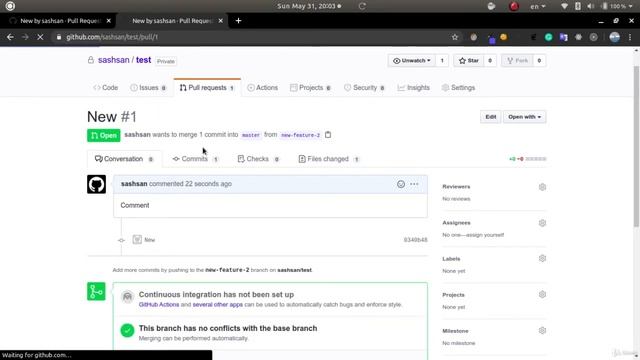Open the Unwatch dropdown
The image size is (640, 360).
[412, 60]
